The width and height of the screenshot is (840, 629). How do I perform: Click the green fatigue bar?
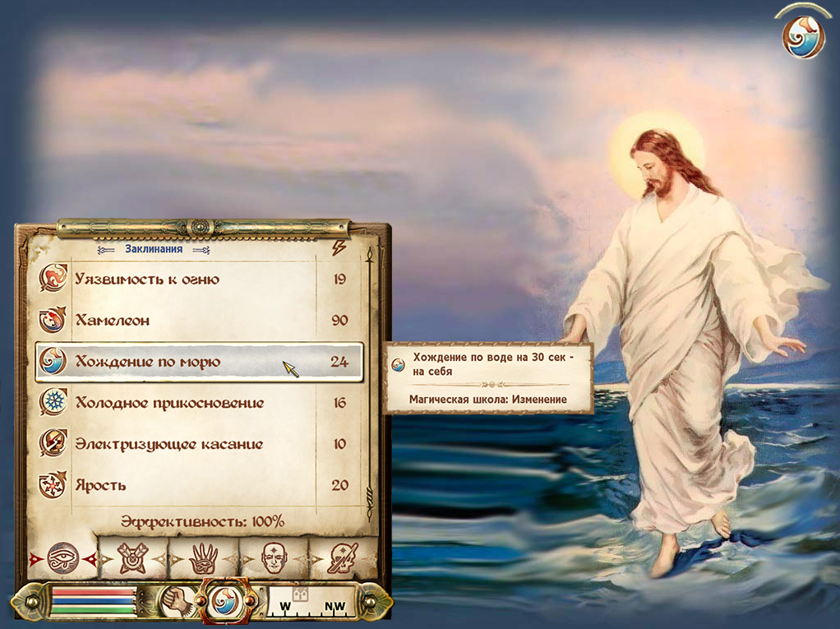point(93,610)
